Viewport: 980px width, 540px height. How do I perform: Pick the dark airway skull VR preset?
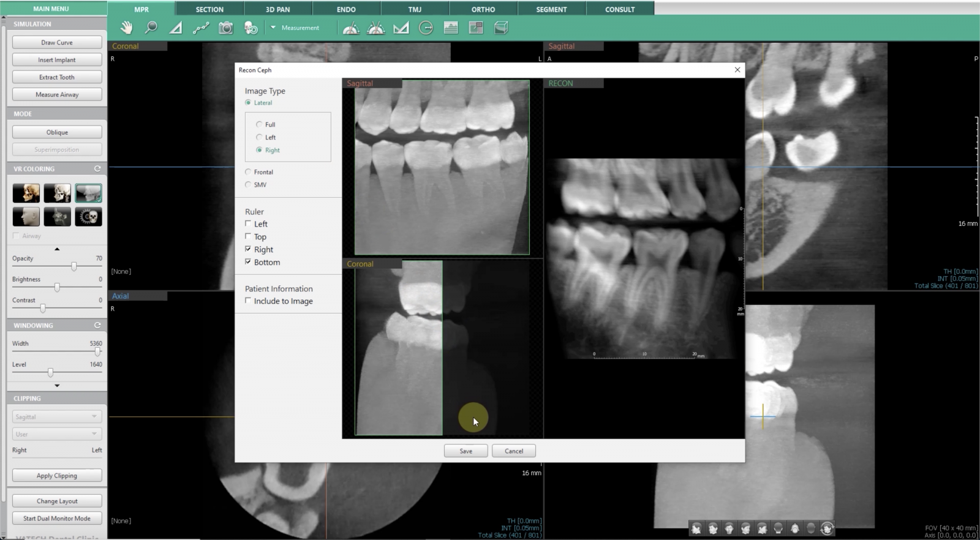(57, 217)
